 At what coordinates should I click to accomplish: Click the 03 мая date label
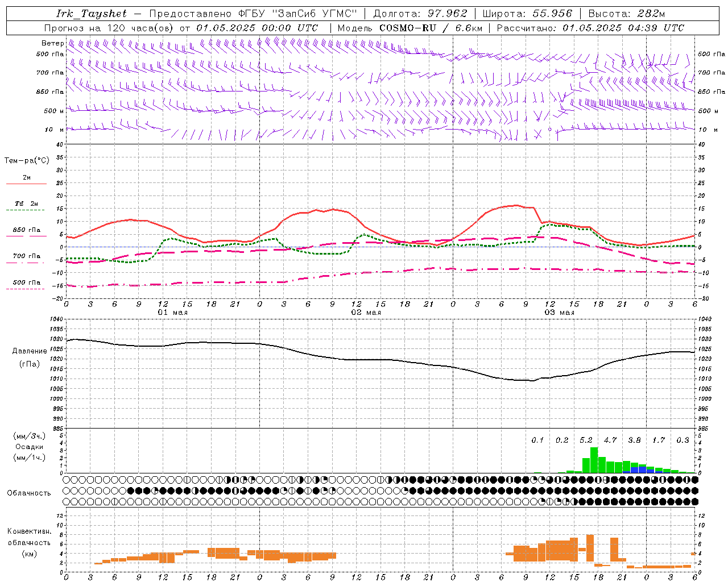coord(560,312)
